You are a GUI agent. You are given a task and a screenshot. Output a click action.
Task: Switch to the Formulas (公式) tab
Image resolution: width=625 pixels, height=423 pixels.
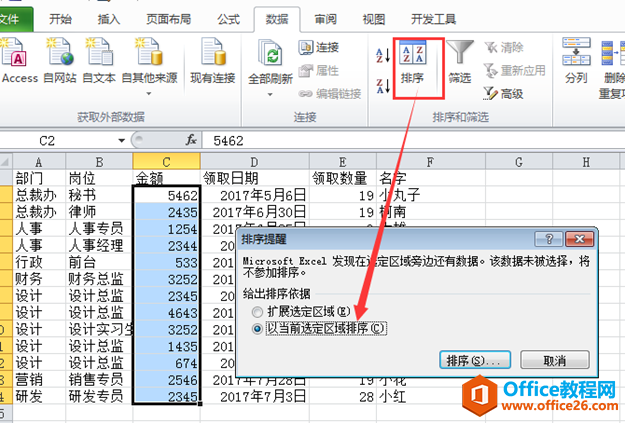[228, 18]
